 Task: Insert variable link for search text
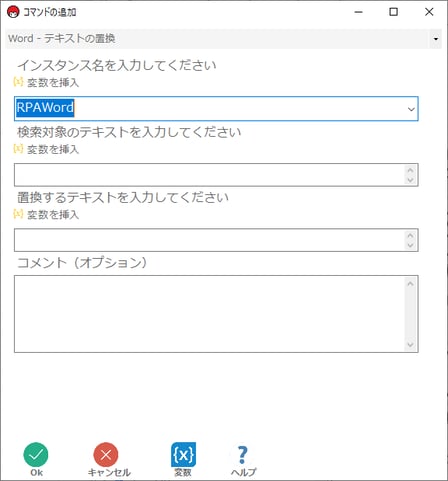click(53, 149)
